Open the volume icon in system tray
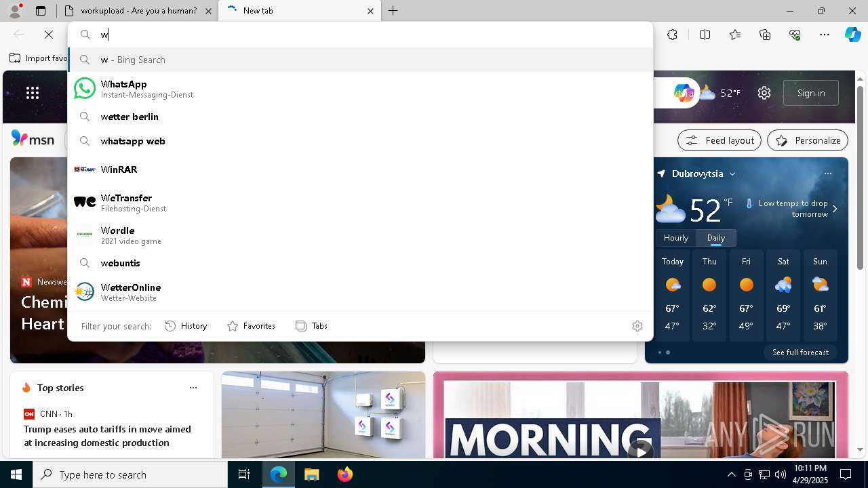The image size is (868, 488). [x=781, y=474]
